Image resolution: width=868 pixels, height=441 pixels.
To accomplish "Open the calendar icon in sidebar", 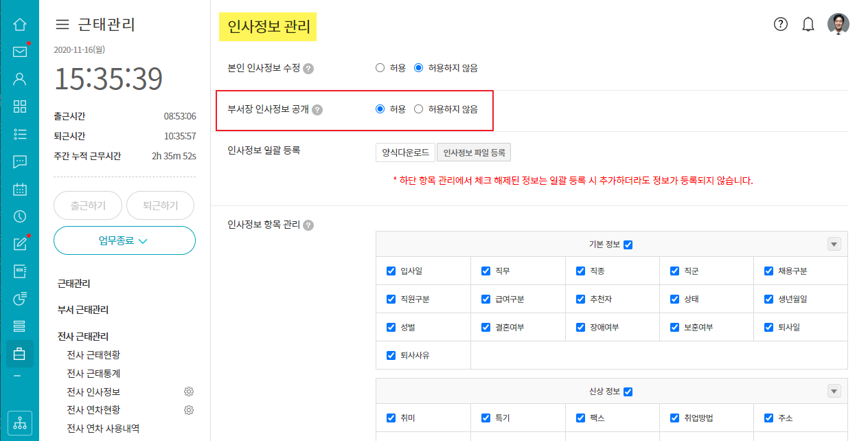I will pyautogui.click(x=20, y=189).
